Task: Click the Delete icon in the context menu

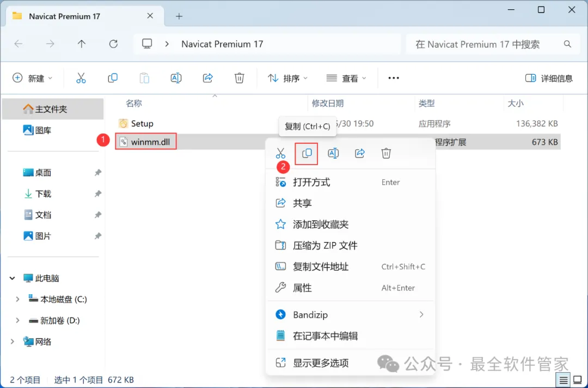Action: point(386,153)
